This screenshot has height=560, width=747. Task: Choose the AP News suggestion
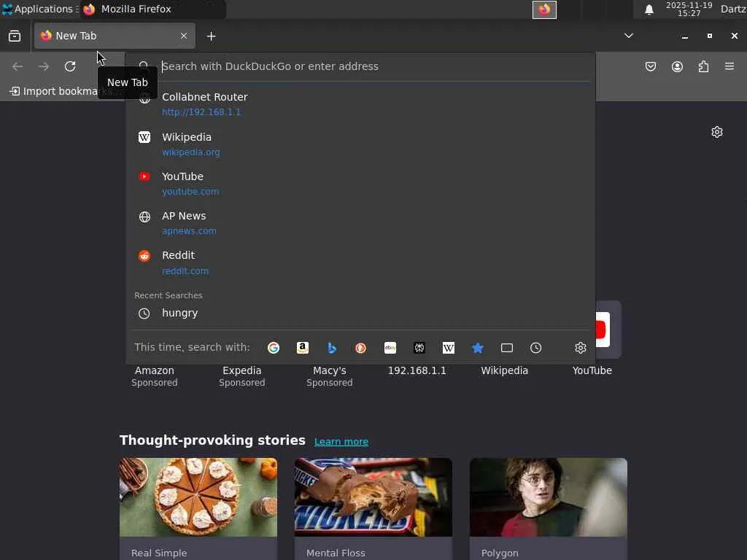360,223
